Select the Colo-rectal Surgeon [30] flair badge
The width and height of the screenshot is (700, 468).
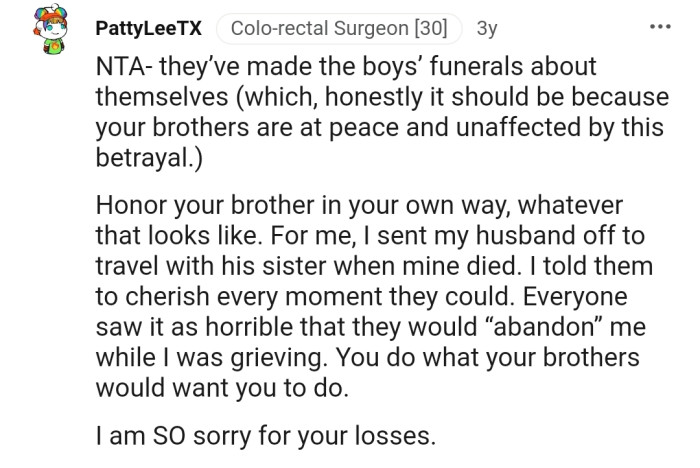(x=339, y=29)
